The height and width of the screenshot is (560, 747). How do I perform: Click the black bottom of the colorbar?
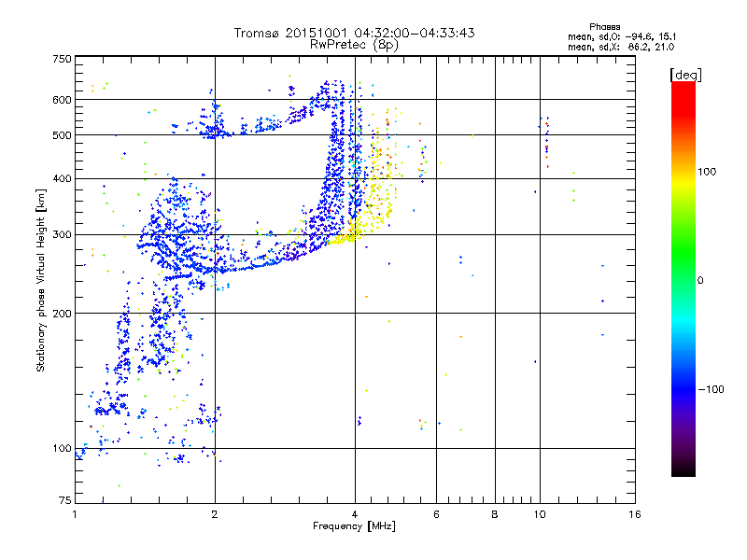pyautogui.click(x=684, y=469)
